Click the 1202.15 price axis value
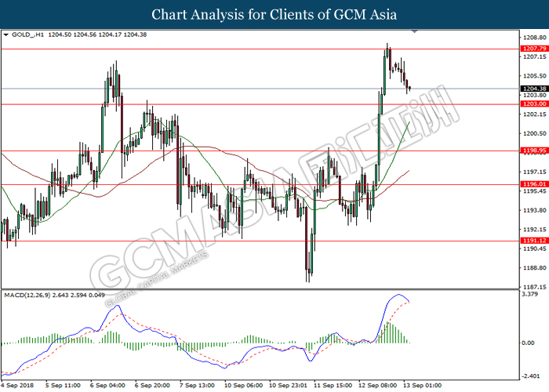The width and height of the screenshot is (549, 392). pyautogui.click(x=534, y=114)
